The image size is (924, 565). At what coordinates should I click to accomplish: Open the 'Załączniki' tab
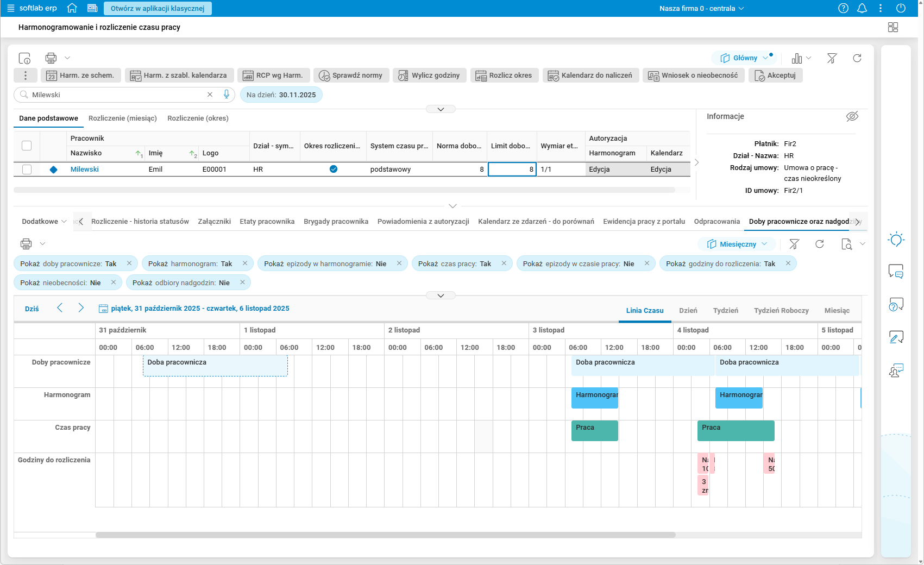point(215,222)
